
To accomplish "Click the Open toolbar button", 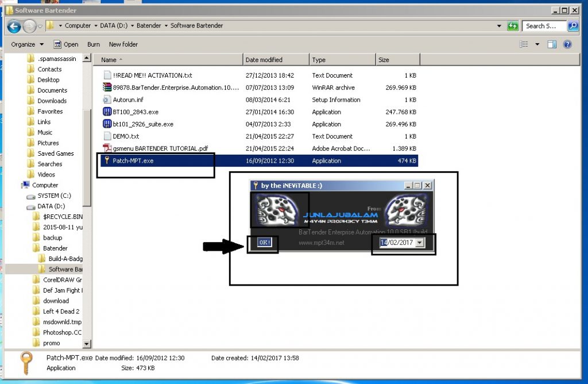I will pos(66,44).
